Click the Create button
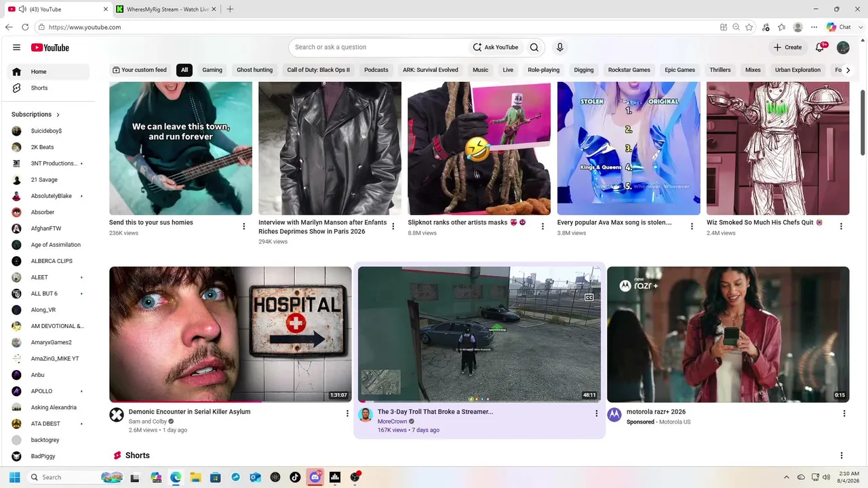 [788, 47]
